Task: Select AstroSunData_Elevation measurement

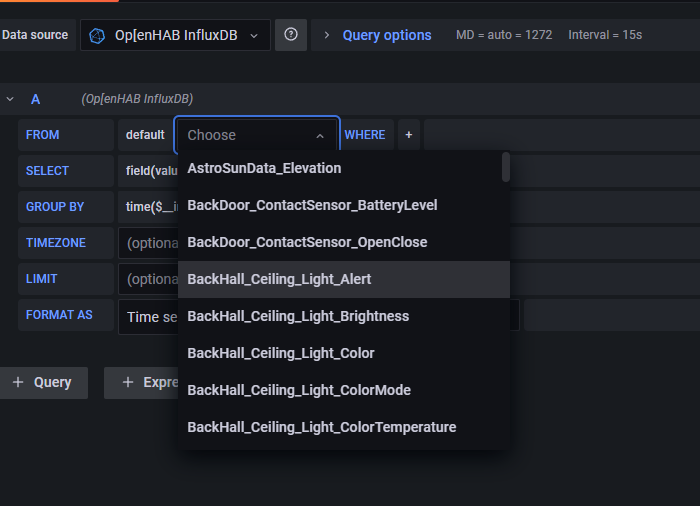Action: click(264, 168)
